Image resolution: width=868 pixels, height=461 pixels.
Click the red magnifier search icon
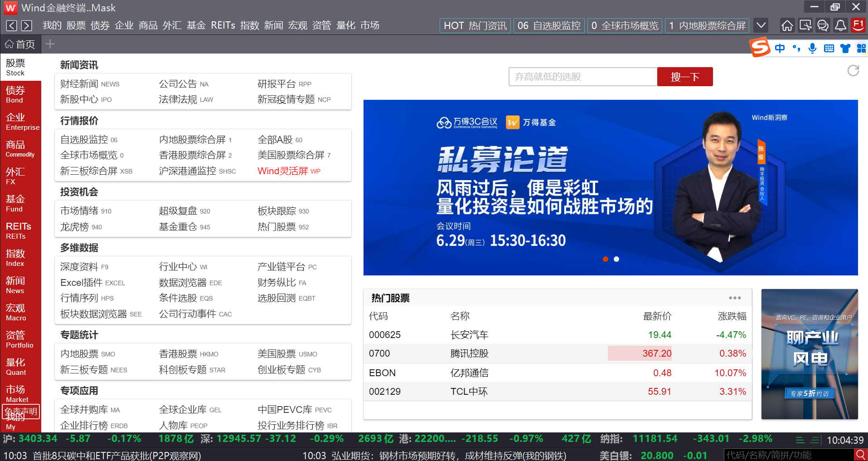pos(860,455)
